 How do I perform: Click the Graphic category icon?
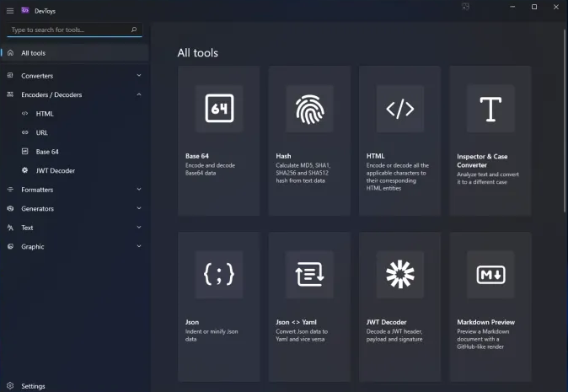pos(10,246)
